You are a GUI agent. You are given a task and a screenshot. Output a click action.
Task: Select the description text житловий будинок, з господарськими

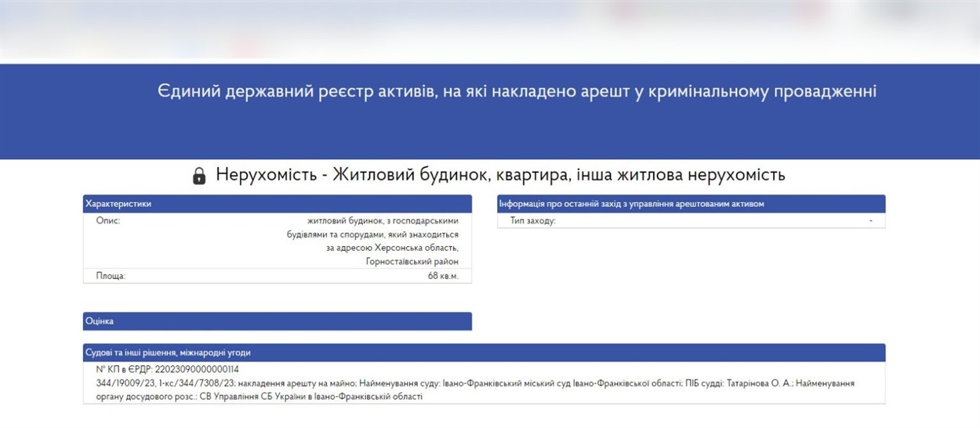pos(383,221)
